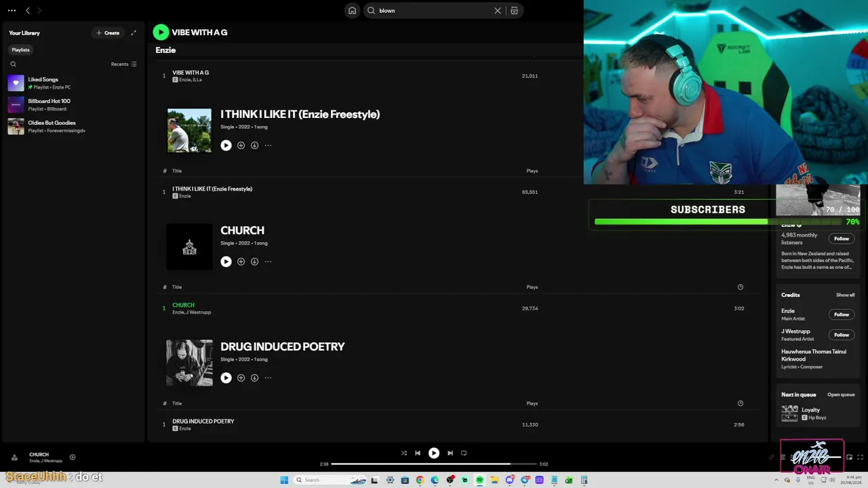Open I THINK I LIKE IT album title

point(300,114)
